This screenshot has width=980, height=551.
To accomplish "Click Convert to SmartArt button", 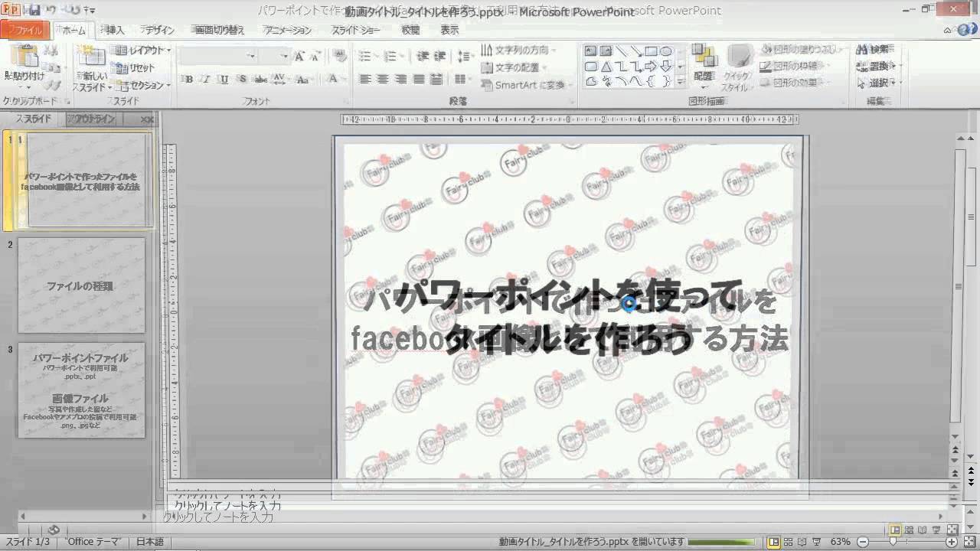I will 526,86.
